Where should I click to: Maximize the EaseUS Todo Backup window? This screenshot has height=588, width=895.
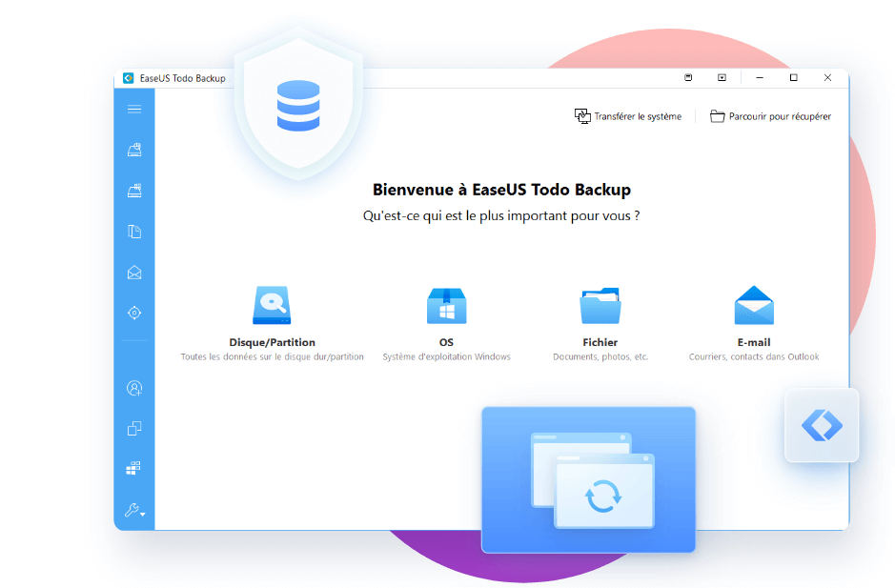click(x=793, y=78)
